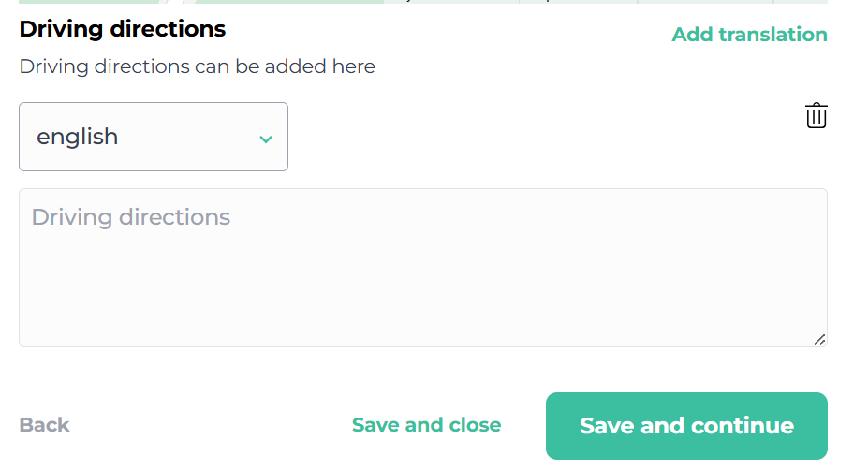Expand the language list showing english
The image size is (868, 469).
[154, 137]
